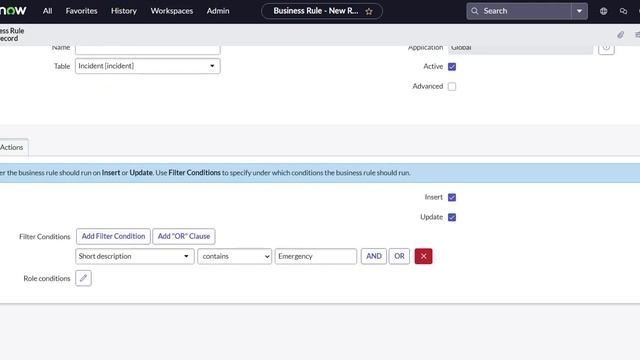Click the attachment paperclip icon
Screen dimensions: 640x360
click(x=620, y=35)
